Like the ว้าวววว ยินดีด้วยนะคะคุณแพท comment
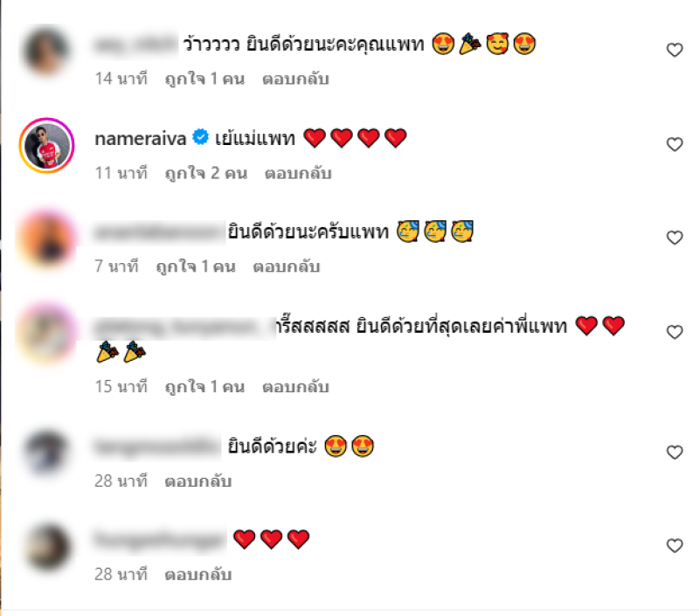Image resolution: width=699 pixels, height=616 pixels. coord(675,50)
